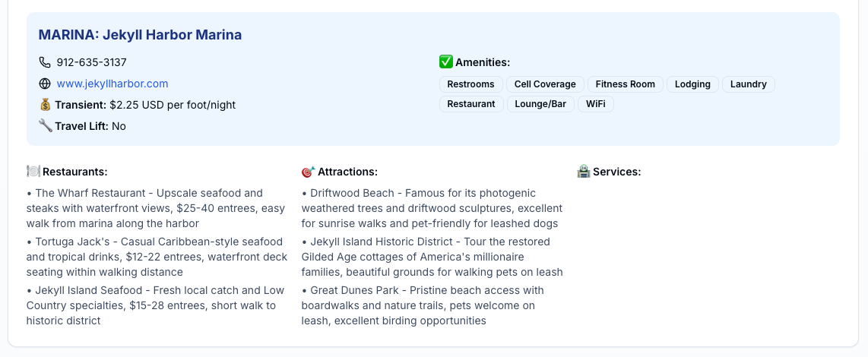
Task: Click the phone icon beside 912-635-3137
Action: [x=45, y=62]
